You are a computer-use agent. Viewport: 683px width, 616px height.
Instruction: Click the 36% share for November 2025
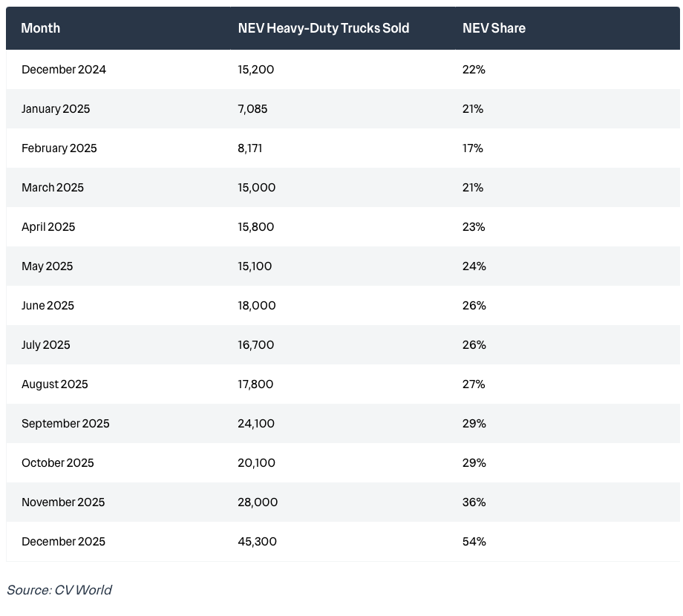point(474,502)
